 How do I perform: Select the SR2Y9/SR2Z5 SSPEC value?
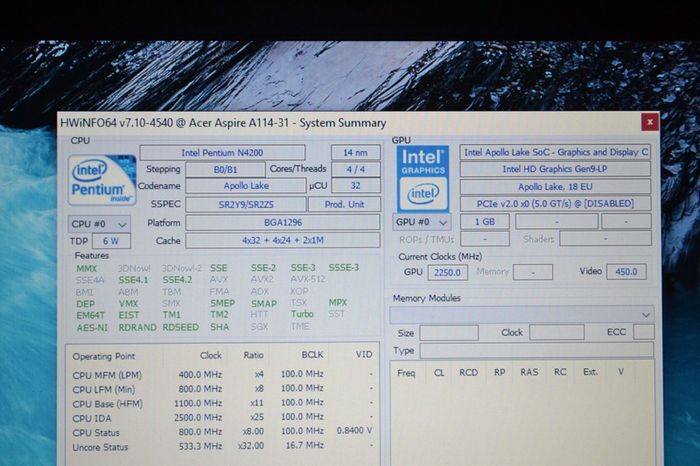(246, 204)
